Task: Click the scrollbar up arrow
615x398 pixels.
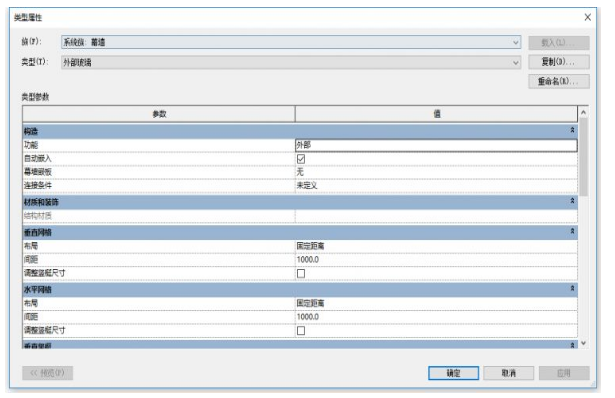Action: click(x=583, y=113)
